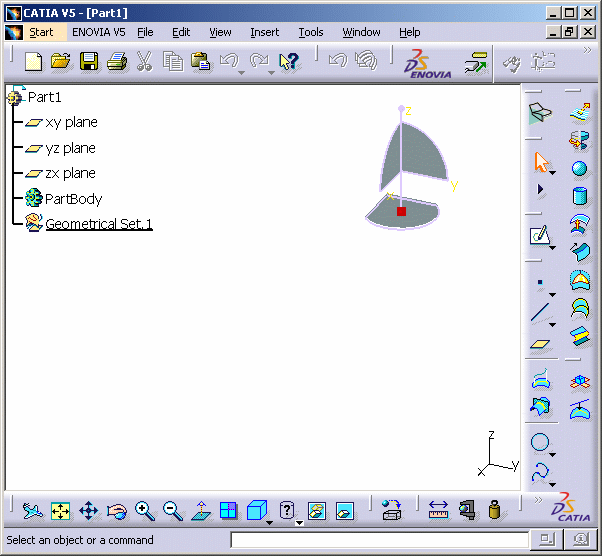Click the command input field
This screenshot has height=556, width=602.
coord(379,540)
